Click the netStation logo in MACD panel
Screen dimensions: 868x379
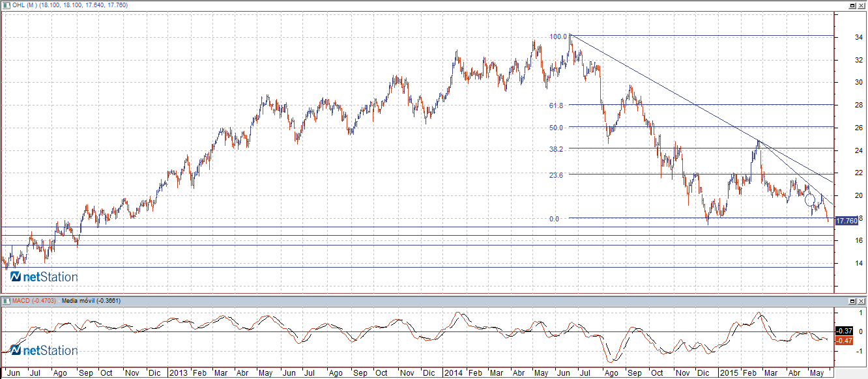tap(44, 350)
